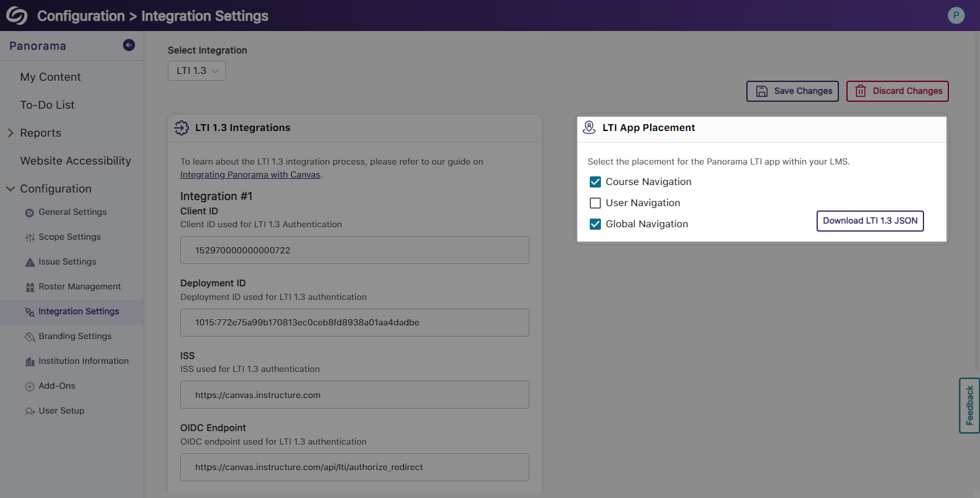This screenshot has width=980, height=498.
Task: Expand the Reports section
Action: click(11, 133)
